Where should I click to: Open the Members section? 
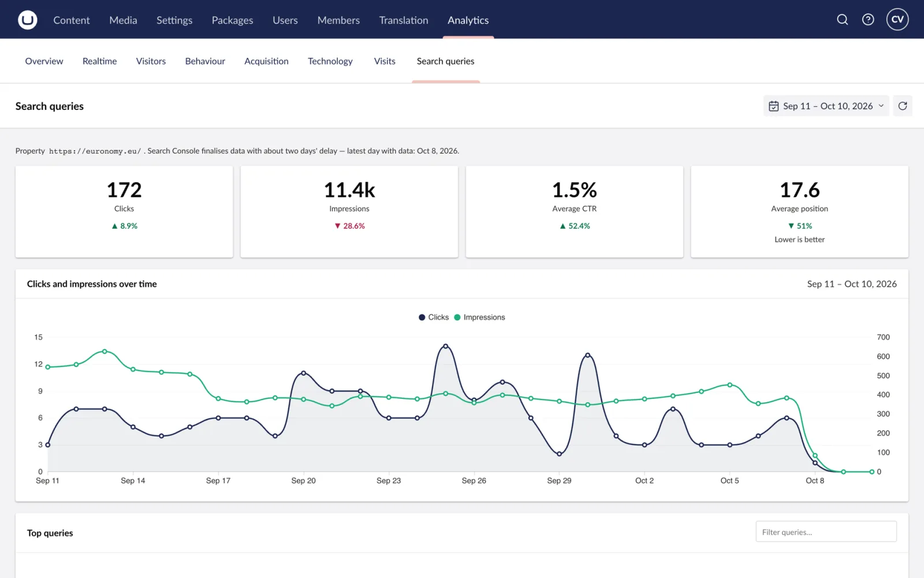(x=338, y=20)
